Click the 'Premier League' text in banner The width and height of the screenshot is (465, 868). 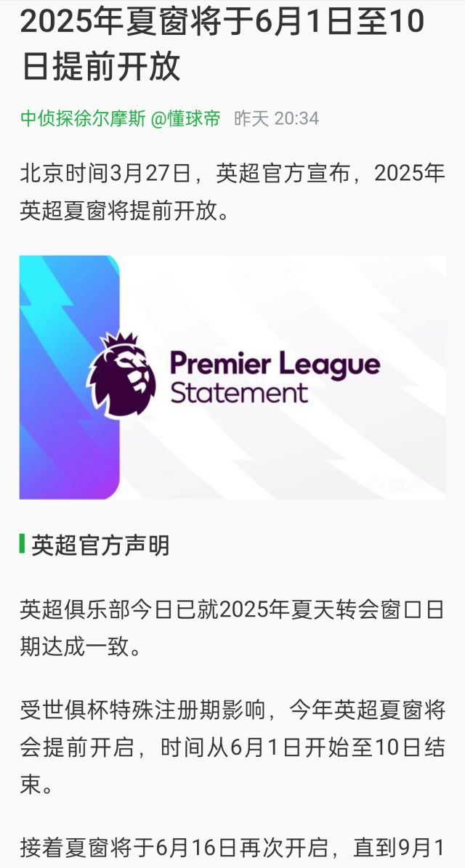[x=275, y=364]
